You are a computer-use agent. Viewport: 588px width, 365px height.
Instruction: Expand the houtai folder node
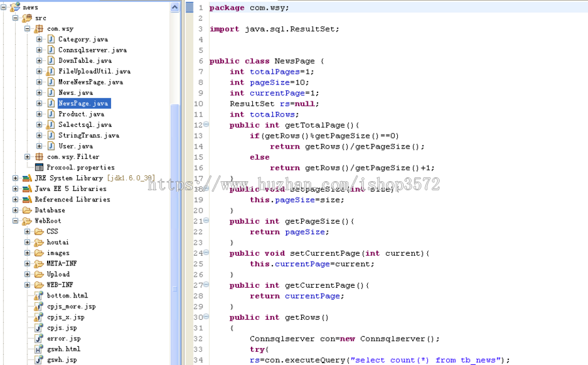[x=27, y=242]
